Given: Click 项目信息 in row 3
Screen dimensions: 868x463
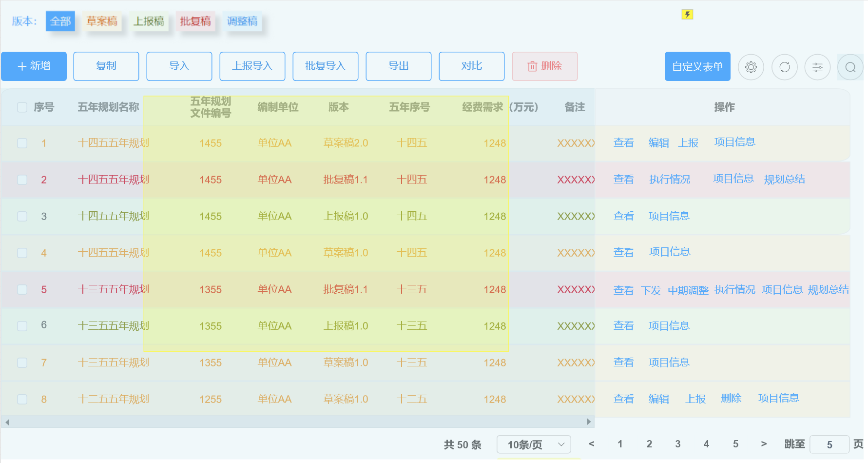Looking at the screenshot, I should [x=669, y=216].
